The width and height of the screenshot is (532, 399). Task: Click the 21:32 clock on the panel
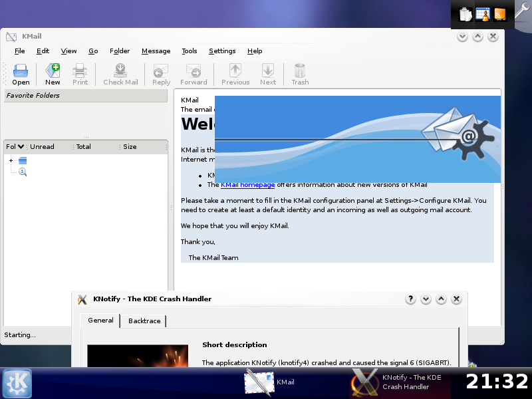point(497,381)
